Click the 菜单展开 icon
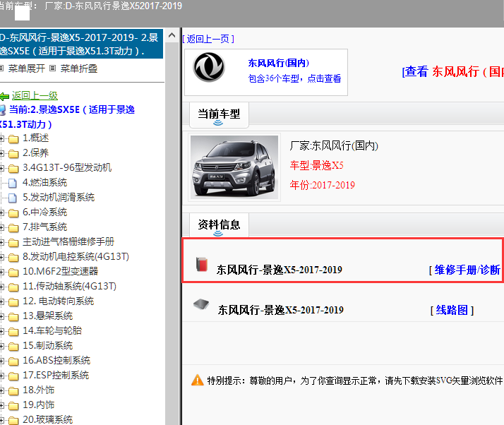504x425 pixels. tap(1, 68)
